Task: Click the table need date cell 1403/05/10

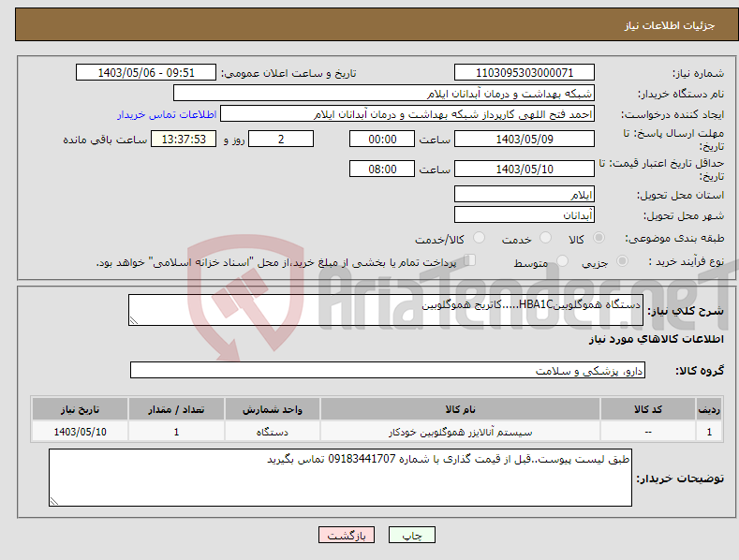Action: pos(81,432)
